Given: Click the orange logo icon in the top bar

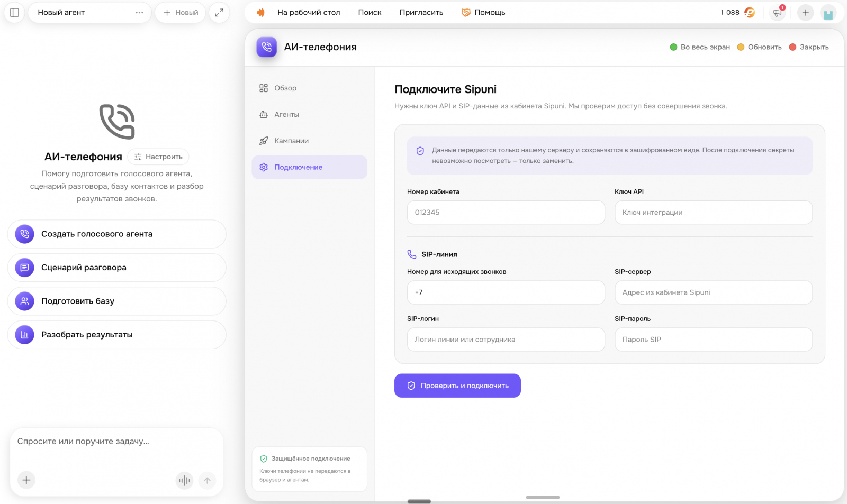Looking at the screenshot, I should point(260,13).
